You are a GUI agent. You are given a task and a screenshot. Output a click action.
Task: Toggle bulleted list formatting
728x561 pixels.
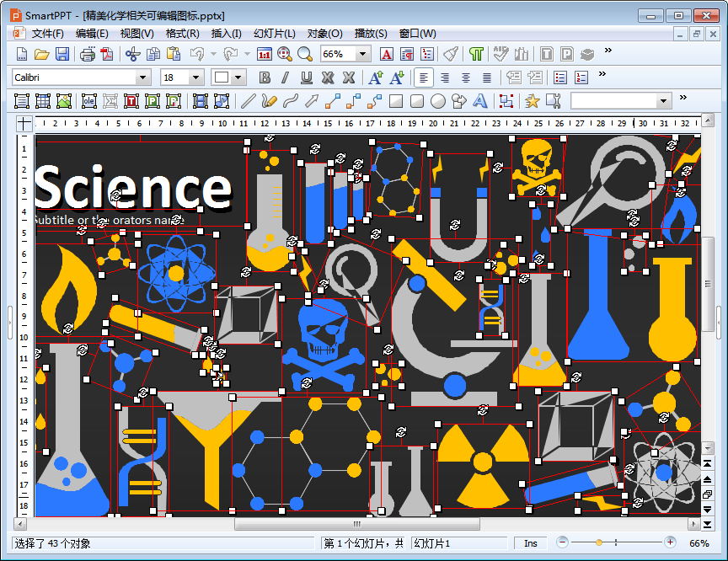coord(560,77)
